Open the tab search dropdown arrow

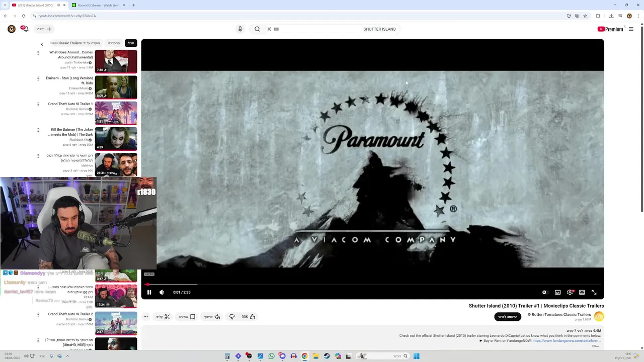[5, 5]
